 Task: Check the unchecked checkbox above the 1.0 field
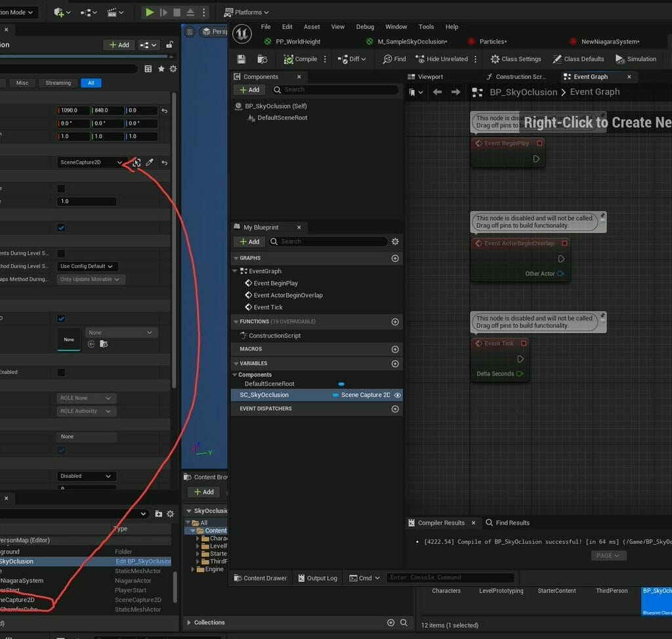pyautogui.click(x=60, y=188)
